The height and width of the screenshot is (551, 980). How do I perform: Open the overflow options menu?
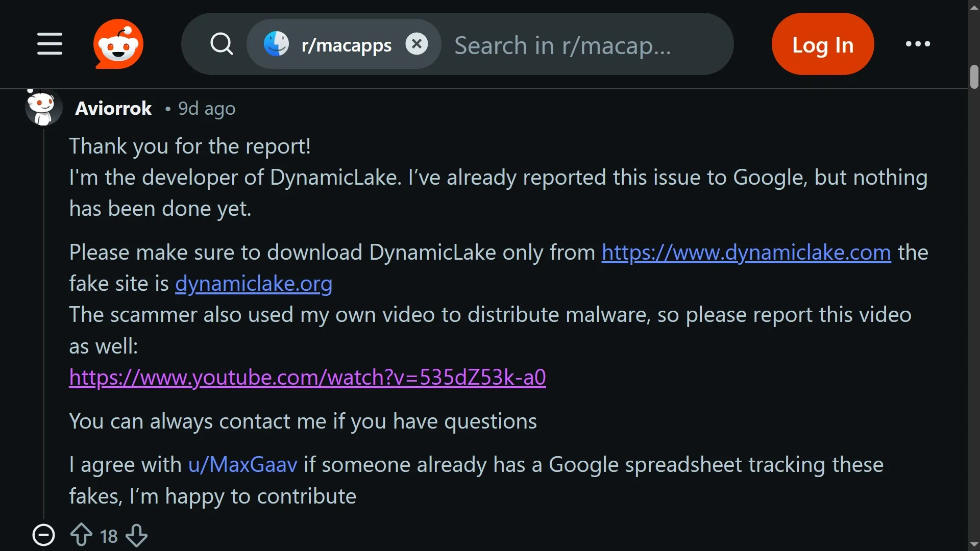(x=916, y=44)
